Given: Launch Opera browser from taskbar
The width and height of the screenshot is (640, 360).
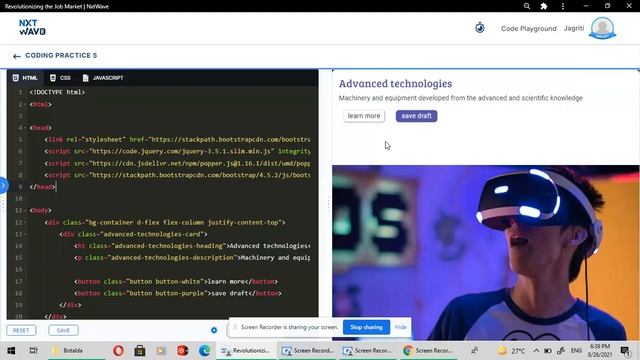Looking at the screenshot, I should coord(118,351).
